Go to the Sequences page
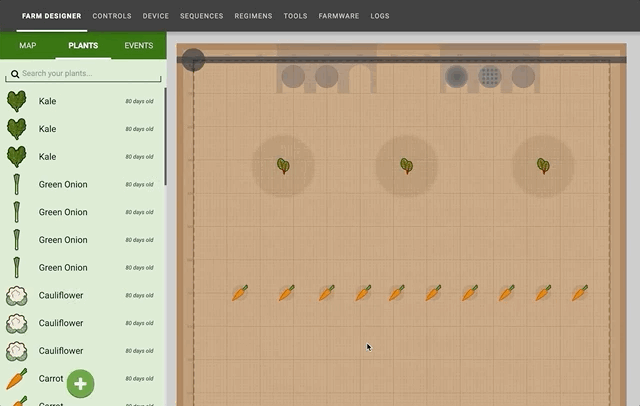 202,16
